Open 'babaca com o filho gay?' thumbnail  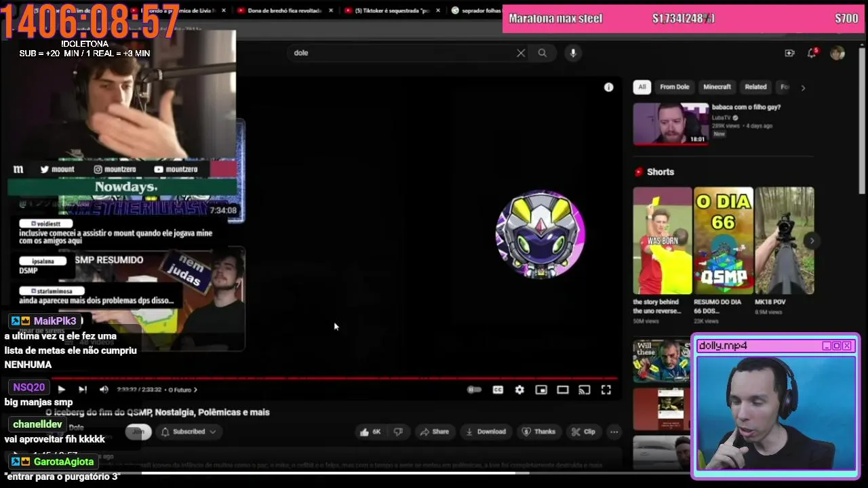[x=671, y=124]
